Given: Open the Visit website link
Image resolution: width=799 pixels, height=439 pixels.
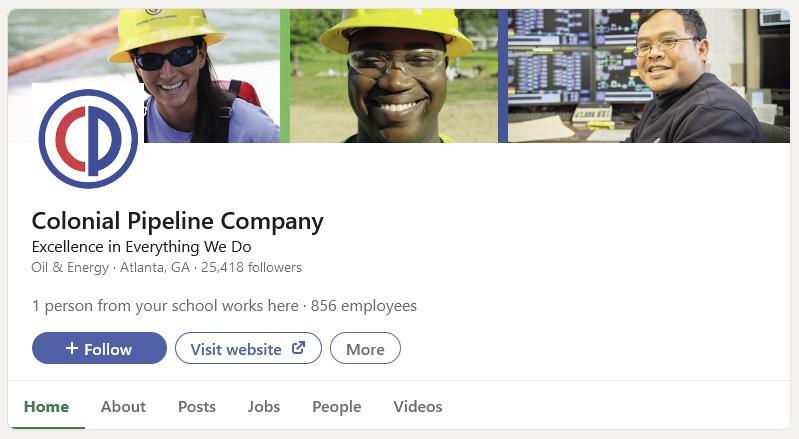Looking at the screenshot, I should 248,348.
